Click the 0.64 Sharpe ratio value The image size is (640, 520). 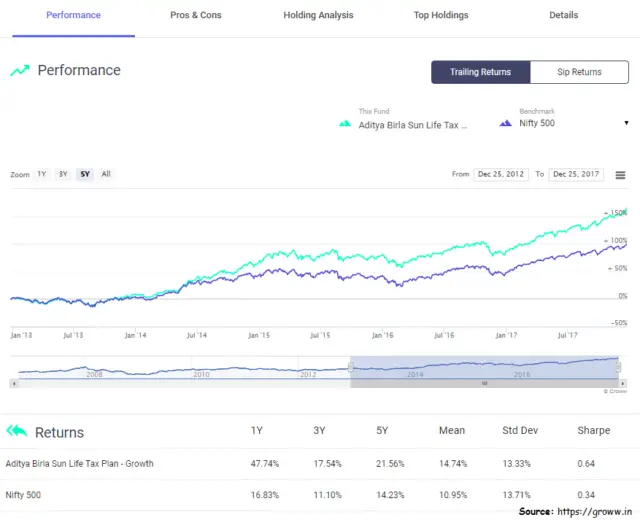586,464
